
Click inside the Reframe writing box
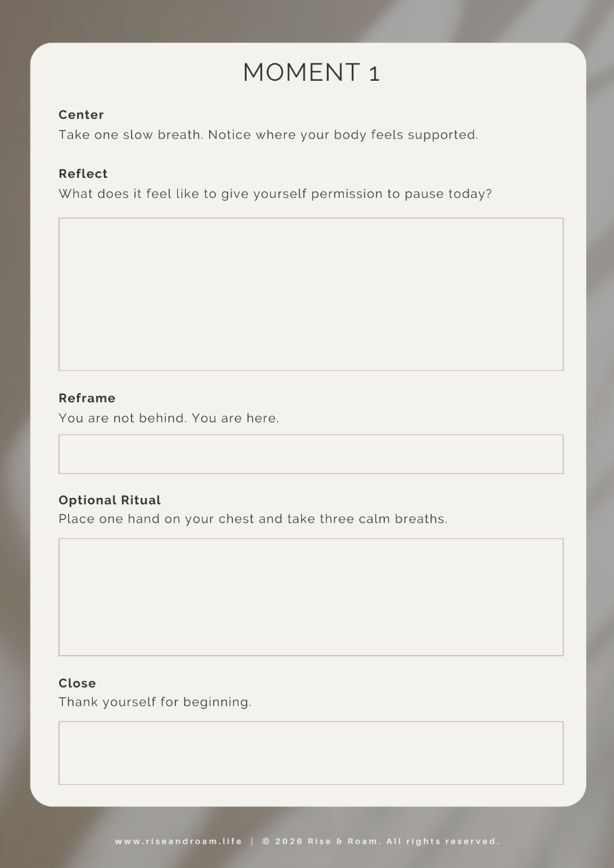[311, 454]
